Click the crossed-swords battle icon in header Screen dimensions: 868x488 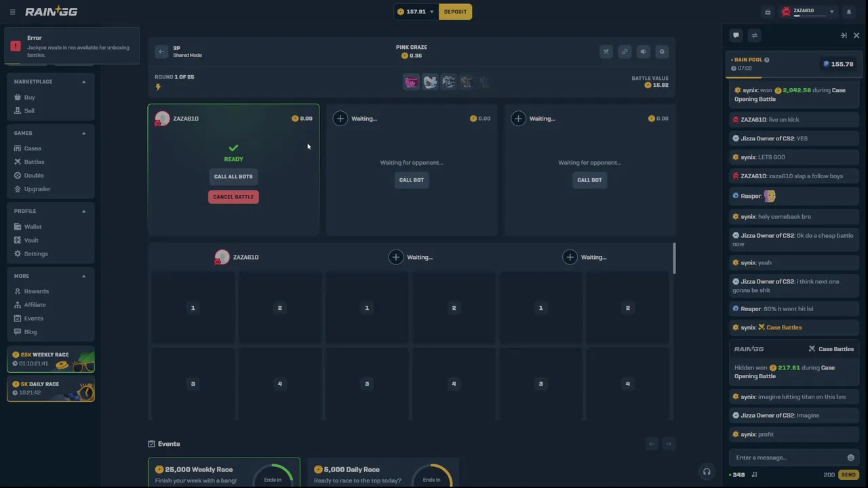tap(606, 52)
